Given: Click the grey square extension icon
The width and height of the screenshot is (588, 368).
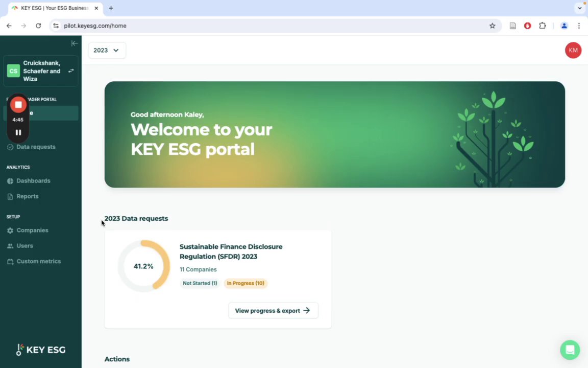Looking at the screenshot, I should click(512, 26).
